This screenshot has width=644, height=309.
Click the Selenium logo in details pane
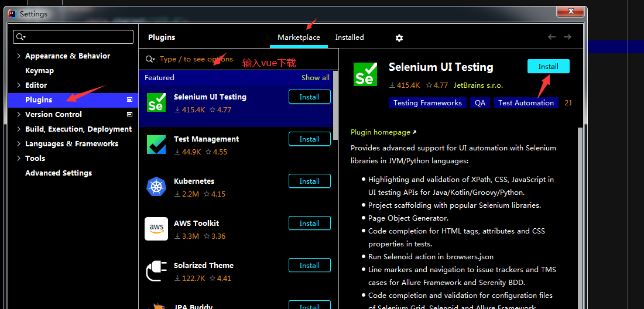(x=365, y=74)
